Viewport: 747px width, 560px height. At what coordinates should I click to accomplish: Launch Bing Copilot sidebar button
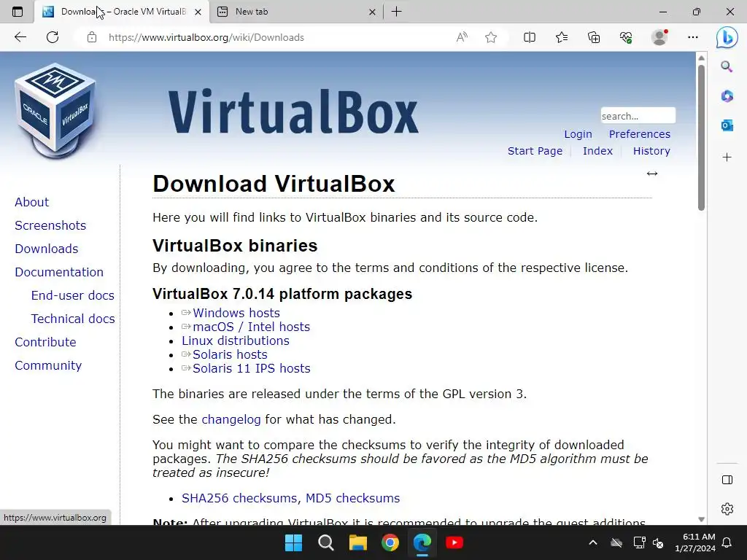727,37
